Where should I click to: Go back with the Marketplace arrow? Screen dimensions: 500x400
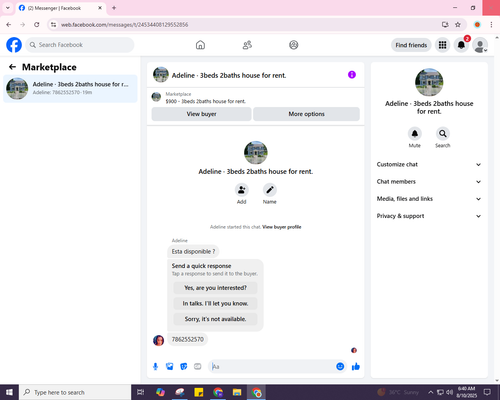(12, 67)
